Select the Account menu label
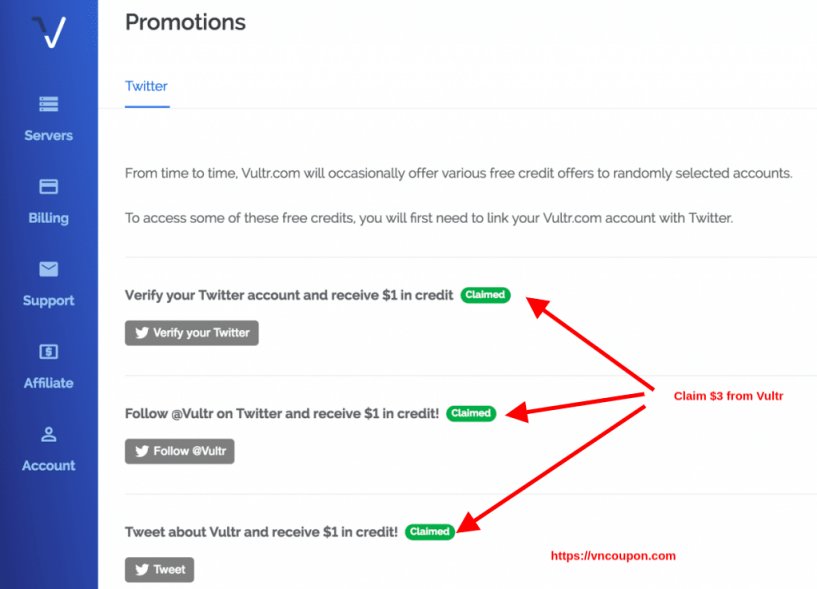Viewport: 817px width, 589px height. click(48, 465)
